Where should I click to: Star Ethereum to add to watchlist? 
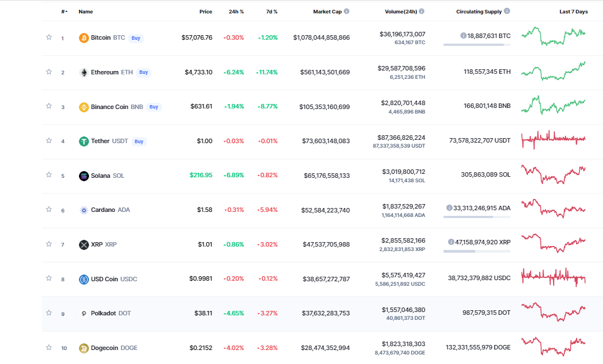click(x=49, y=72)
